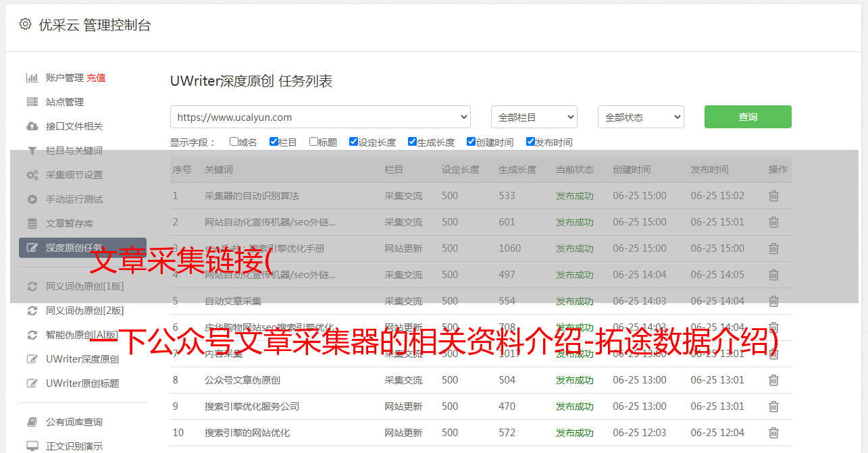Click 操作 column header

(x=778, y=169)
